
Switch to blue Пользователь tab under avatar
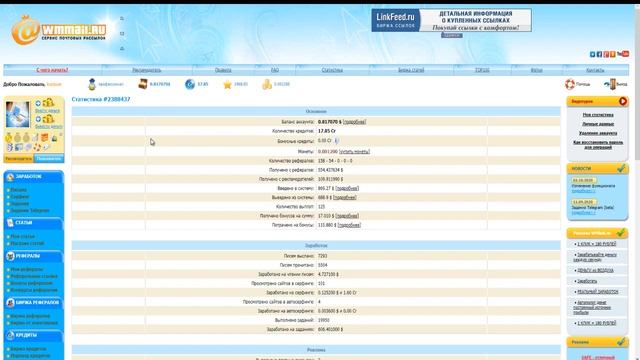point(49,158)
